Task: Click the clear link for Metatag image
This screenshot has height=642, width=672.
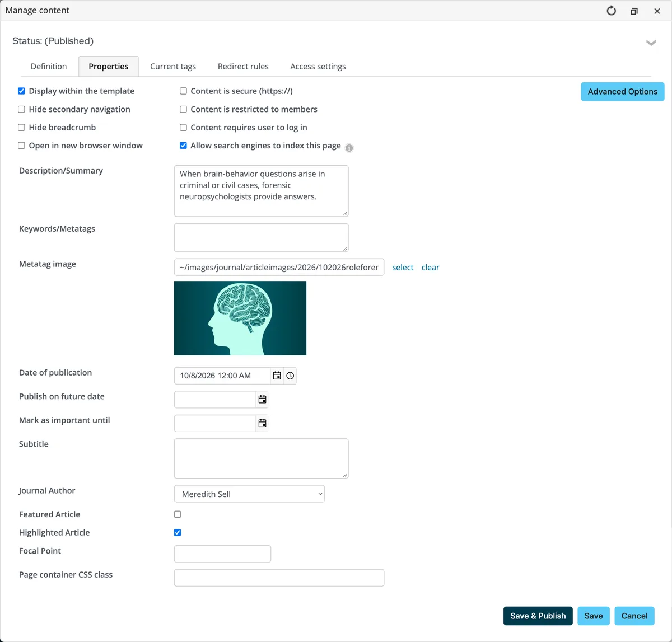Action: [x=430, y=268]
